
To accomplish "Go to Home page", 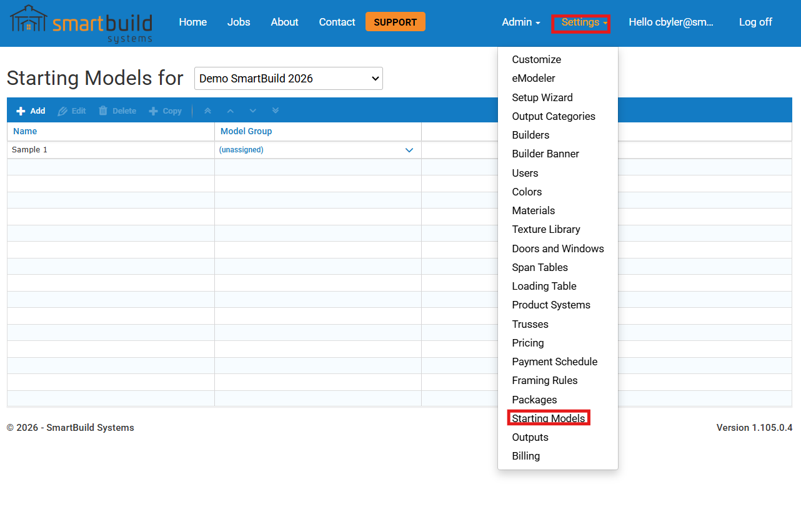I will pos(193,22).
